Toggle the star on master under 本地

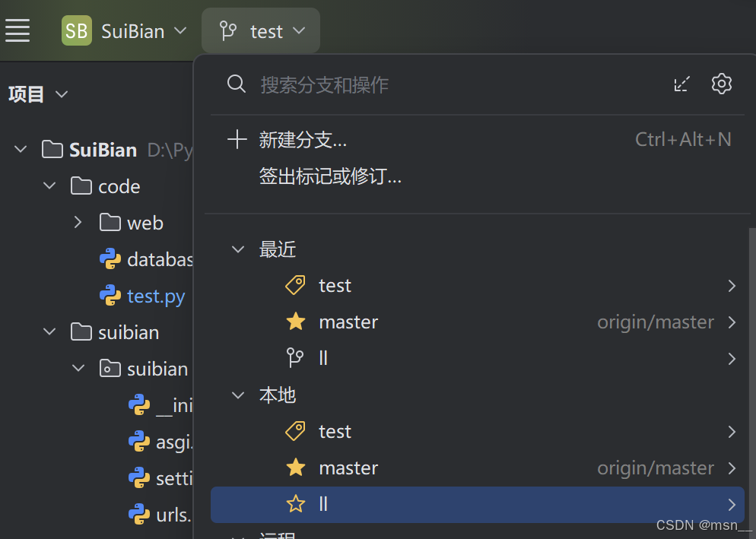point(295,468)
